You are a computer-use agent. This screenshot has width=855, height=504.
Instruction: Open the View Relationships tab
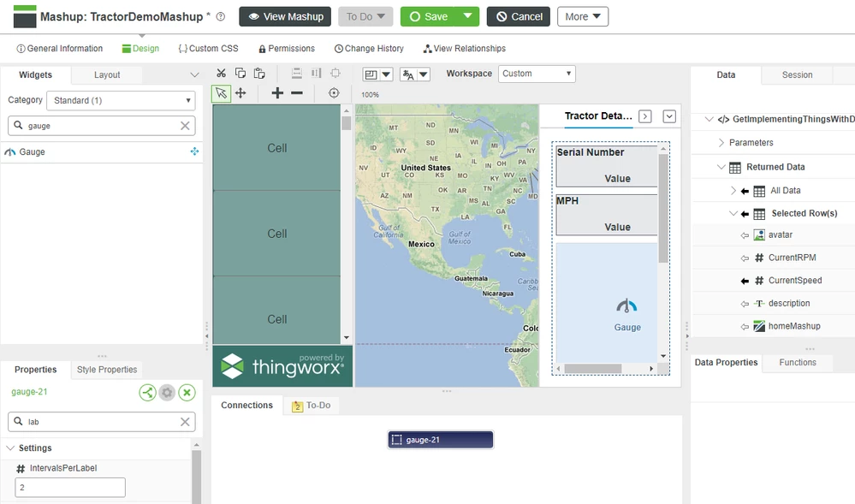click(x=465, y=49)
